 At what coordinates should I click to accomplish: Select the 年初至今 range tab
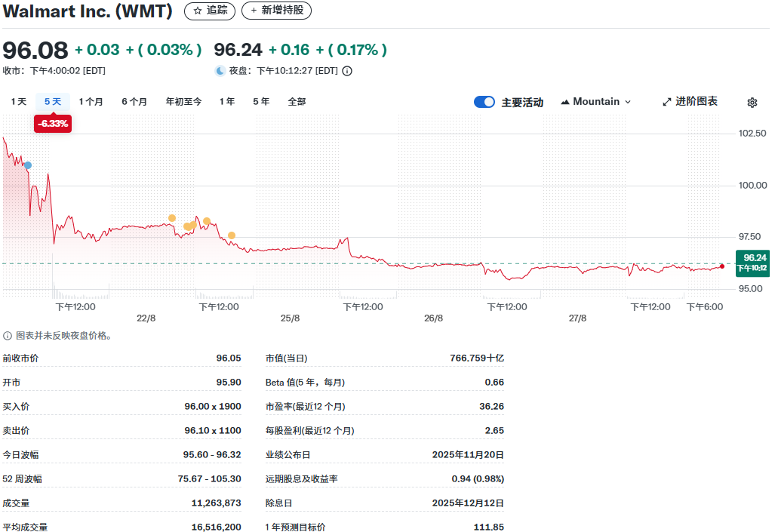coord(183,102)
